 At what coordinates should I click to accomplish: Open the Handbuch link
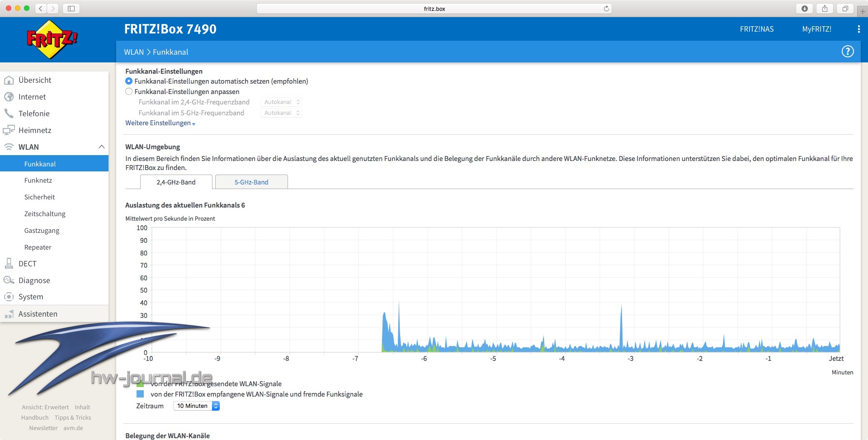(35, 418)
